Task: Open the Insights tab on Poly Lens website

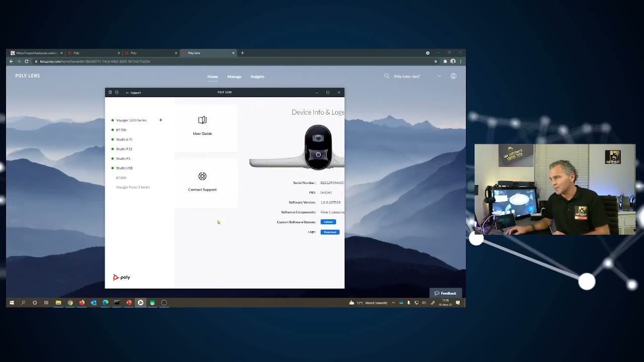Action: 257,76
